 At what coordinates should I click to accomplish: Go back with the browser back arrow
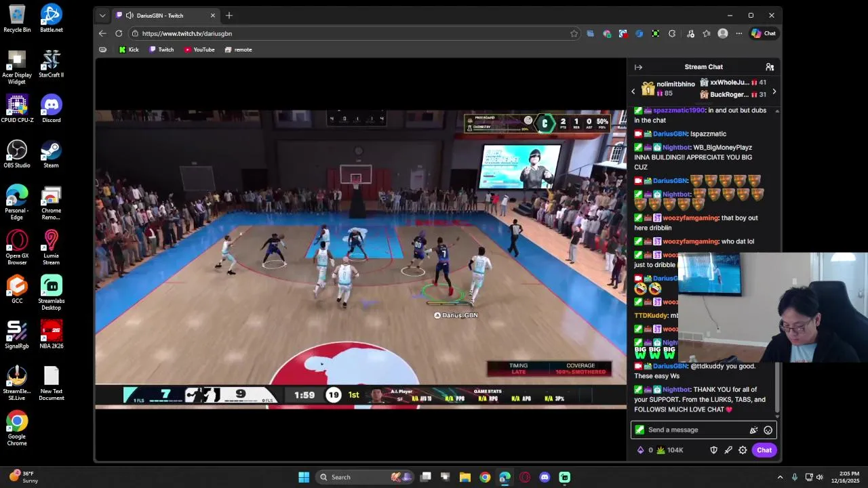tap(102, 33)
